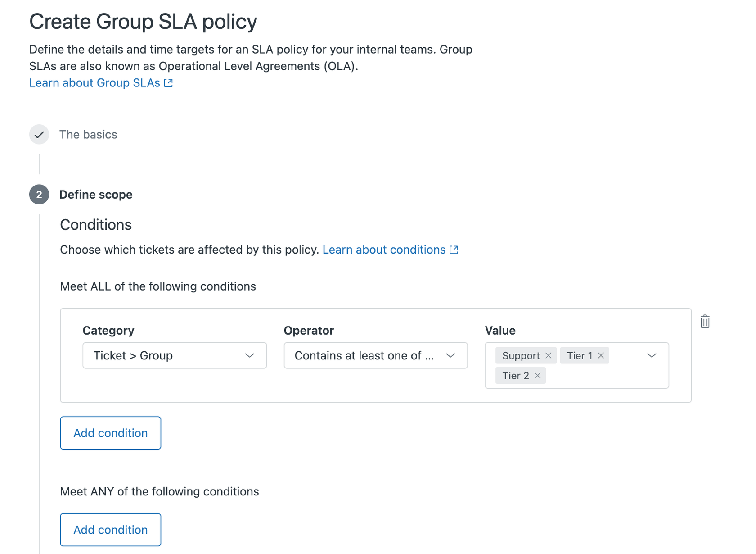Expand the Value field dropdown
Screen dimensions: 756x554
point(652,355)
